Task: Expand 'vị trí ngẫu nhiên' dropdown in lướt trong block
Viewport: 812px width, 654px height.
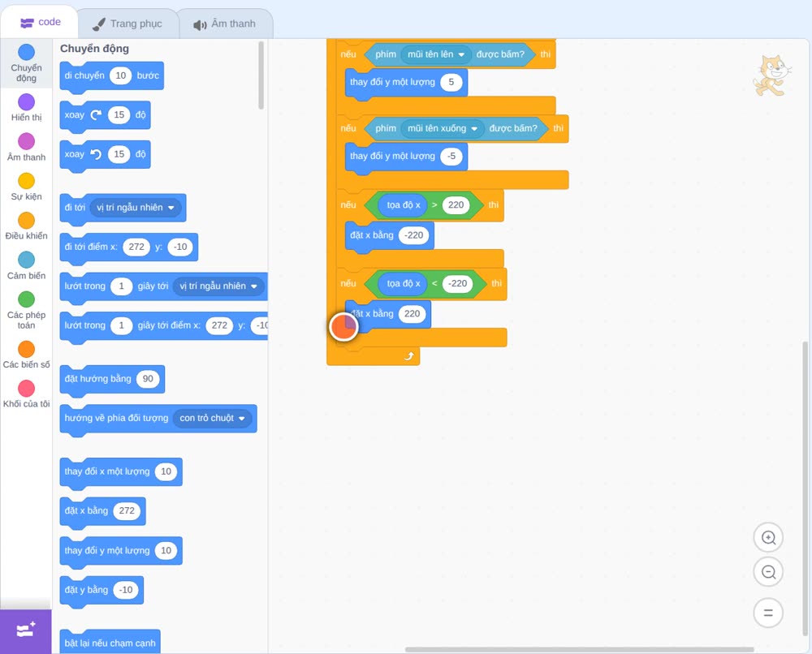Action: (218, 286)
